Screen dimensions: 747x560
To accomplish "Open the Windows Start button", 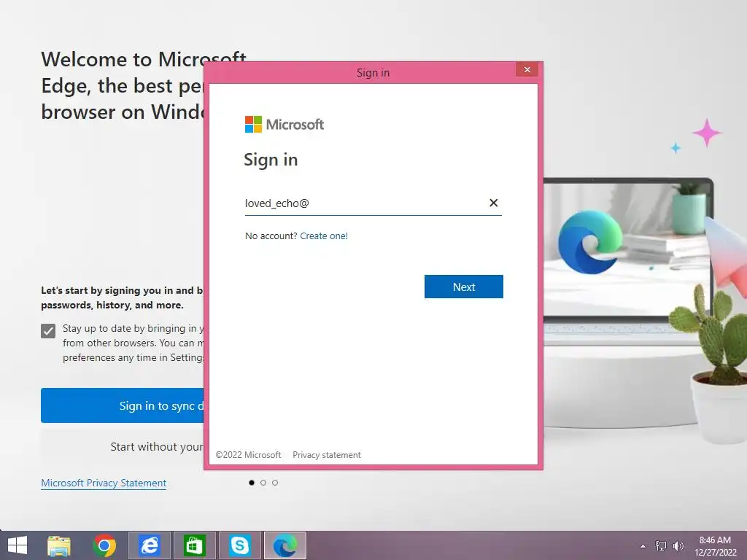I will click(18, 545).
